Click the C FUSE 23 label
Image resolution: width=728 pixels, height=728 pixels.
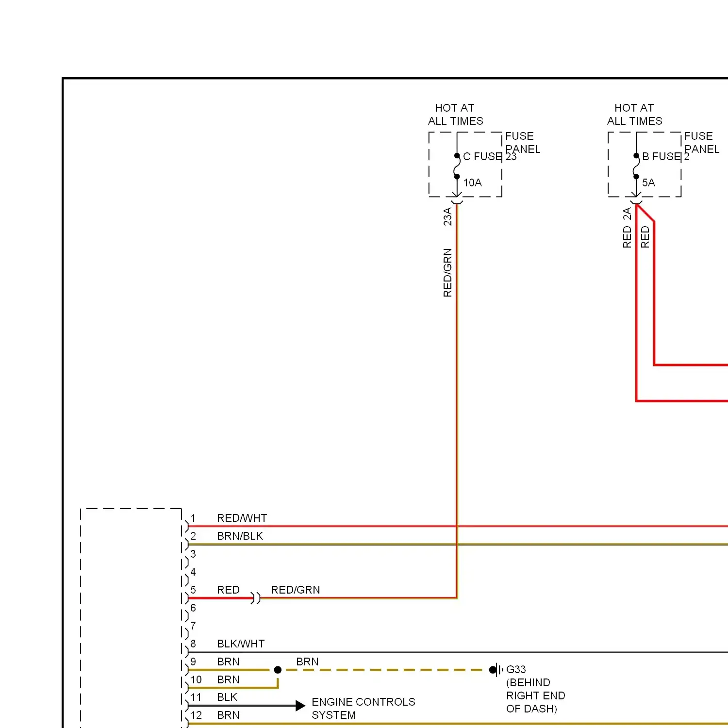[490, 156]
